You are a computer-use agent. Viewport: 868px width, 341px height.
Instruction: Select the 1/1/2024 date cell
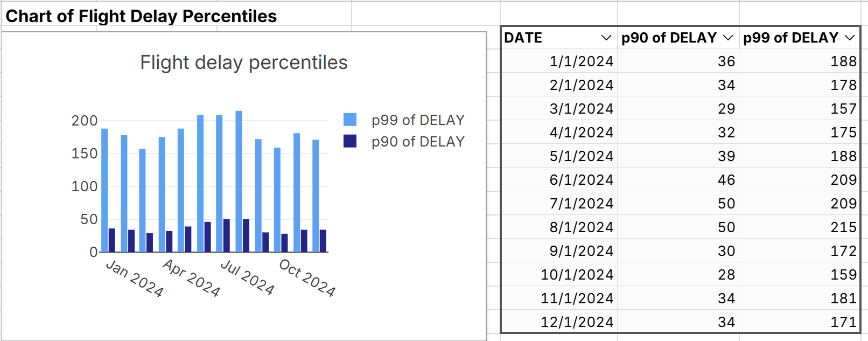(580, 61)
